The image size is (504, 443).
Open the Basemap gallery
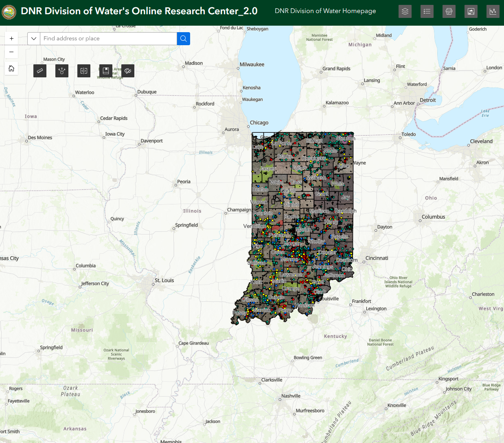(471, 11)
